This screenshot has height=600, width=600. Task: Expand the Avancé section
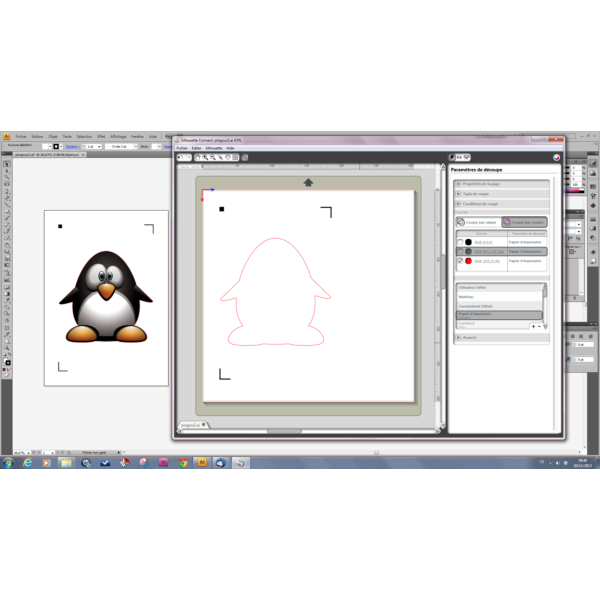coord(459,338)
